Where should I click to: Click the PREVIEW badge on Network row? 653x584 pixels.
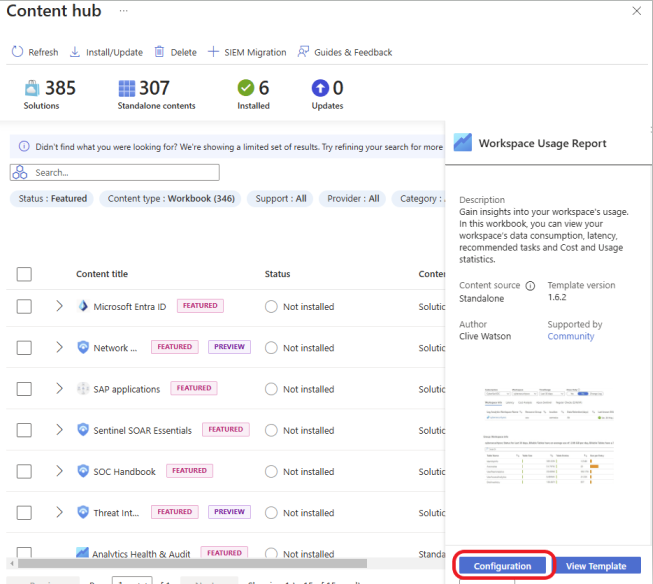point(229,347)
